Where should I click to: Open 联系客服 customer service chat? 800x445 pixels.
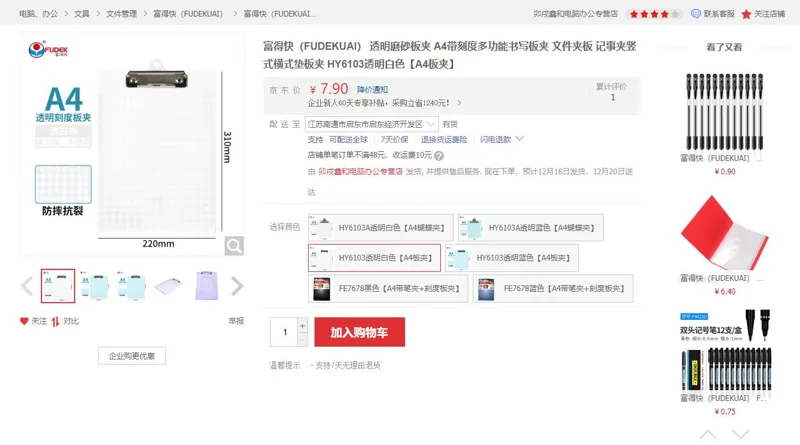(x=713, y=14)
